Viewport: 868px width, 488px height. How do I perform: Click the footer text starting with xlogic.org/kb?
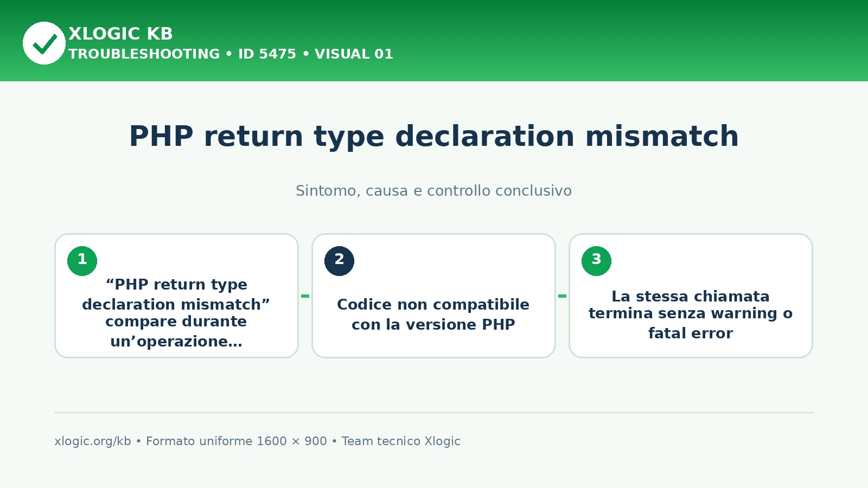point(257,441)
